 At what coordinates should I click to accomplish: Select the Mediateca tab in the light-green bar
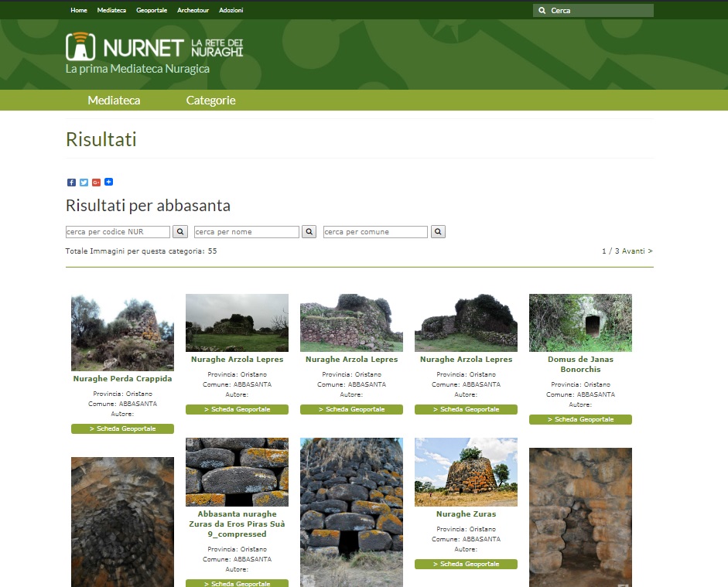point(114,101)
